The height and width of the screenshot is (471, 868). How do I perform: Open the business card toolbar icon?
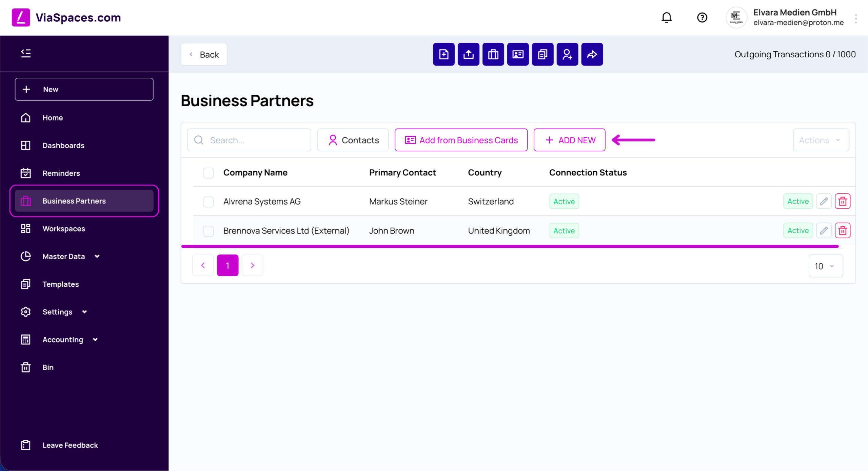pos(518,54)
